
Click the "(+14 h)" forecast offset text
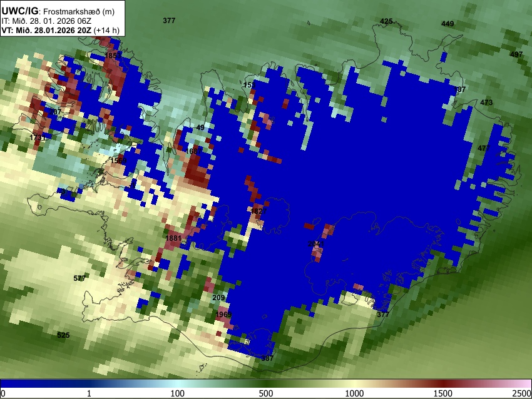click(106, 30)
